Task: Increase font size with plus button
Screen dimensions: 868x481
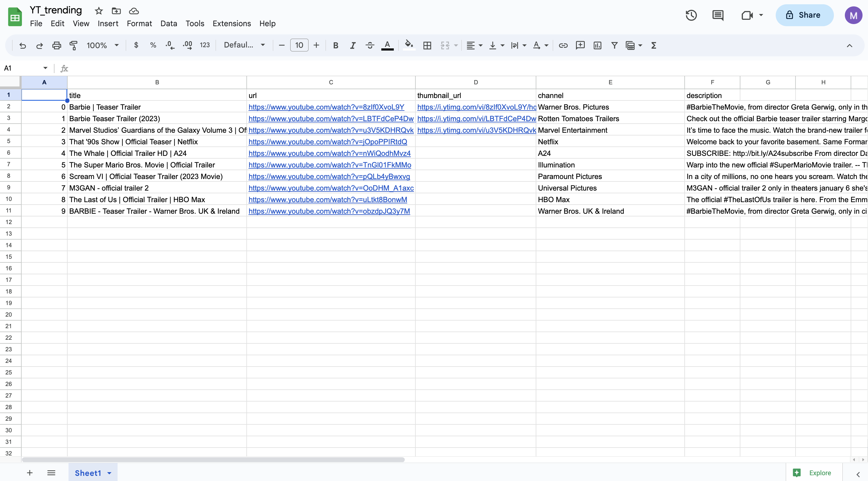Action: coord(316,45)
